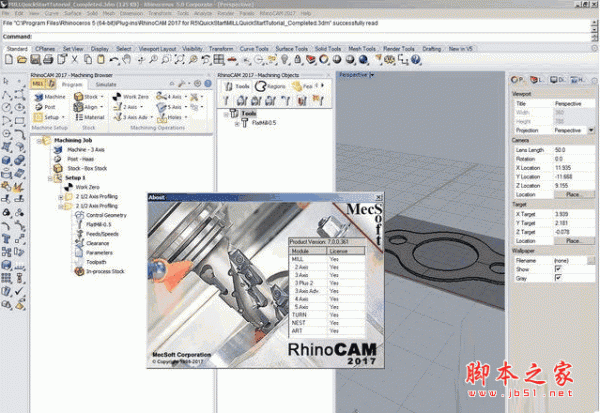This screenshot has width=600, height=413.
Task: Open the Align dropdown arrow
Action: click(x=102, y=107)
